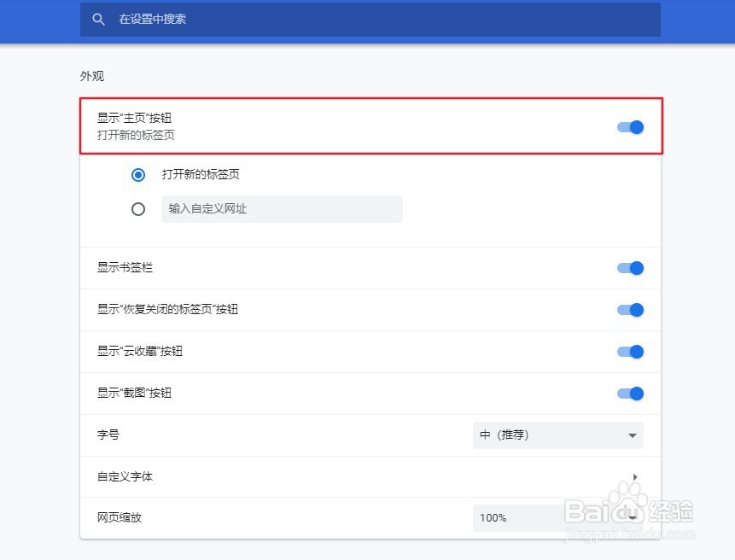Click the 显示书签栏 label text
735x560 pixels.
(125, 268)
